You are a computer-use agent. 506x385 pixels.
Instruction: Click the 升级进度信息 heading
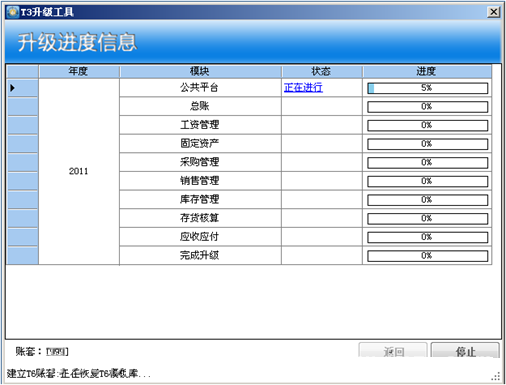point(77,42)
